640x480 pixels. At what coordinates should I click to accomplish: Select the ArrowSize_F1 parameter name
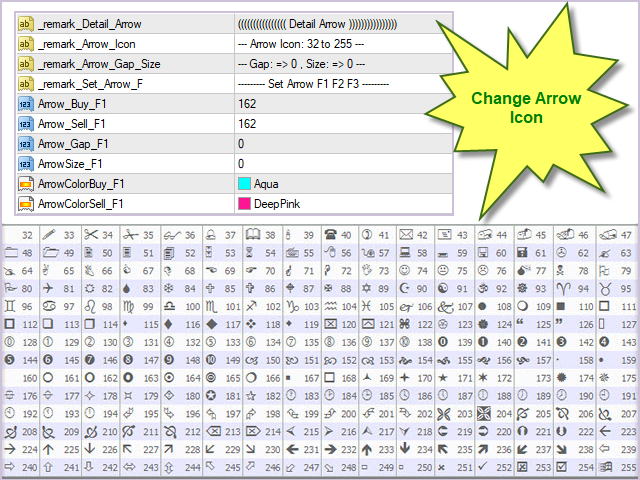click(x=70, y=163)
